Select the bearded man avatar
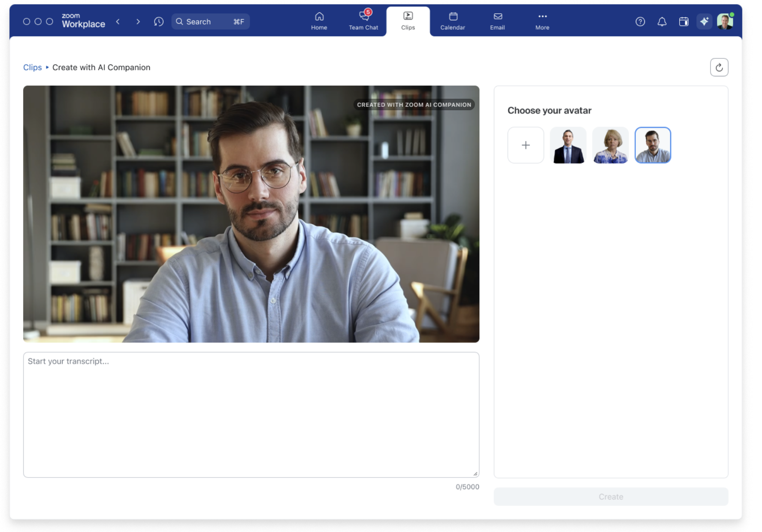 pyautogui.click(x=653, y=145)
